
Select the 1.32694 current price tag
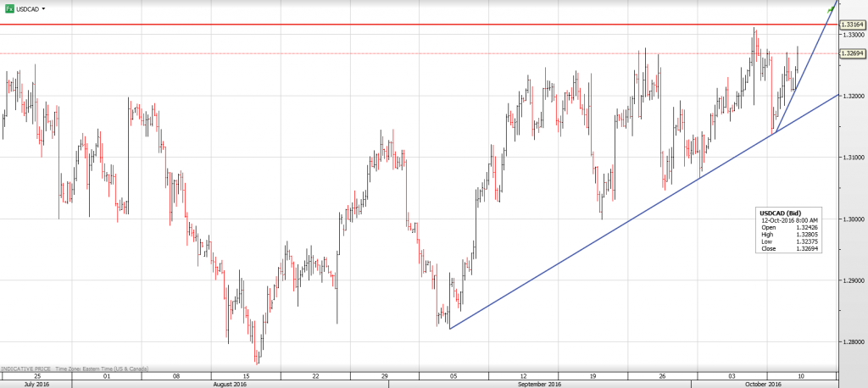(x=852, y=53)
